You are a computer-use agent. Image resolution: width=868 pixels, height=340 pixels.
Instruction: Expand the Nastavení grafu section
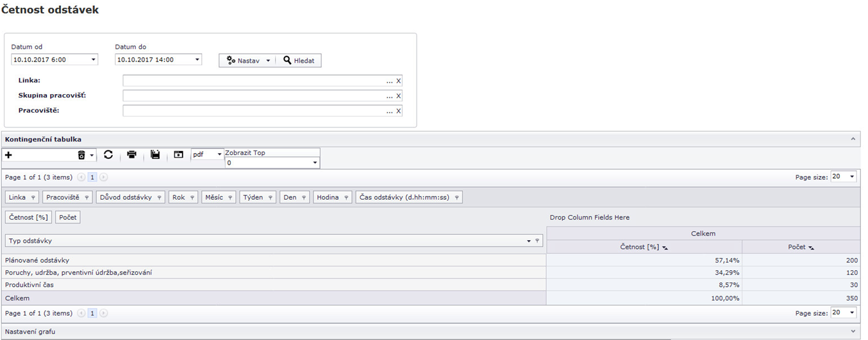[853, 332]
